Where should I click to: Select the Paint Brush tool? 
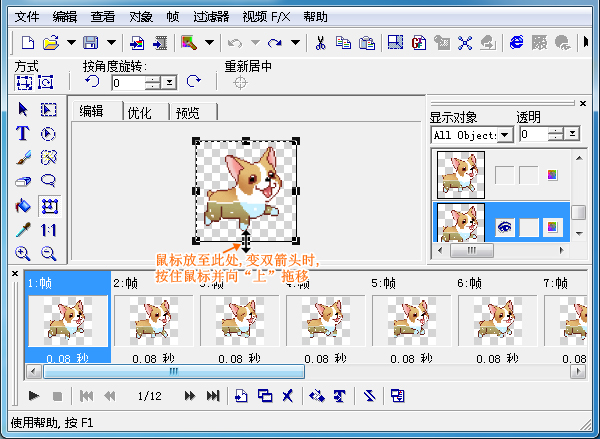23,157
